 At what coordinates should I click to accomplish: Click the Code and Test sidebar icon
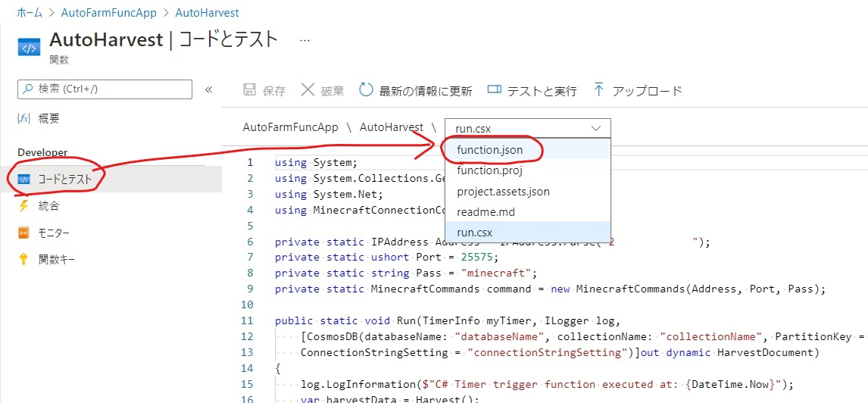click(x=23, y=180)
